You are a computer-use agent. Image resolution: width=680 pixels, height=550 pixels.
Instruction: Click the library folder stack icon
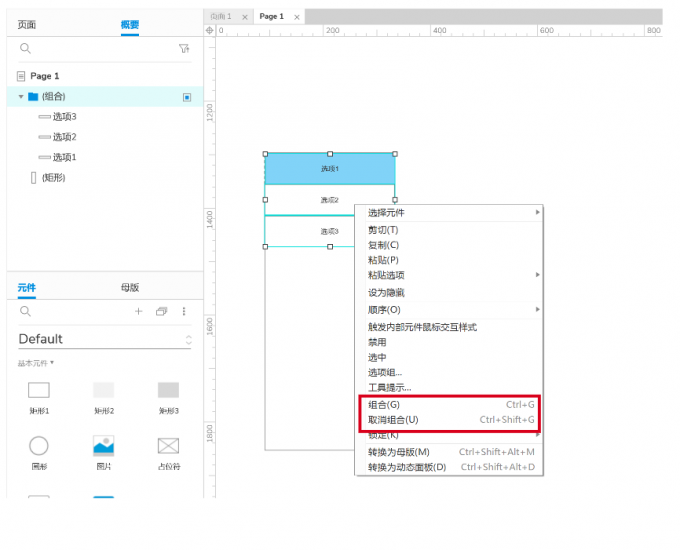161,311
